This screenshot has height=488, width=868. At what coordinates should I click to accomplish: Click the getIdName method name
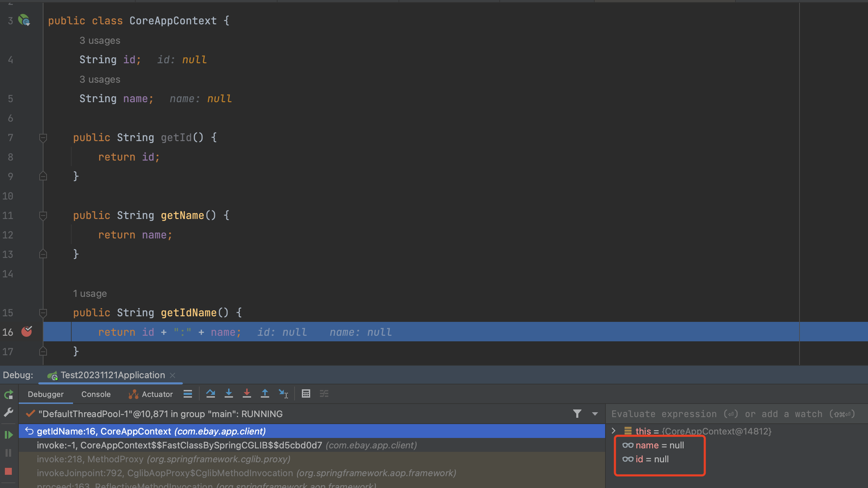point(188,313)
